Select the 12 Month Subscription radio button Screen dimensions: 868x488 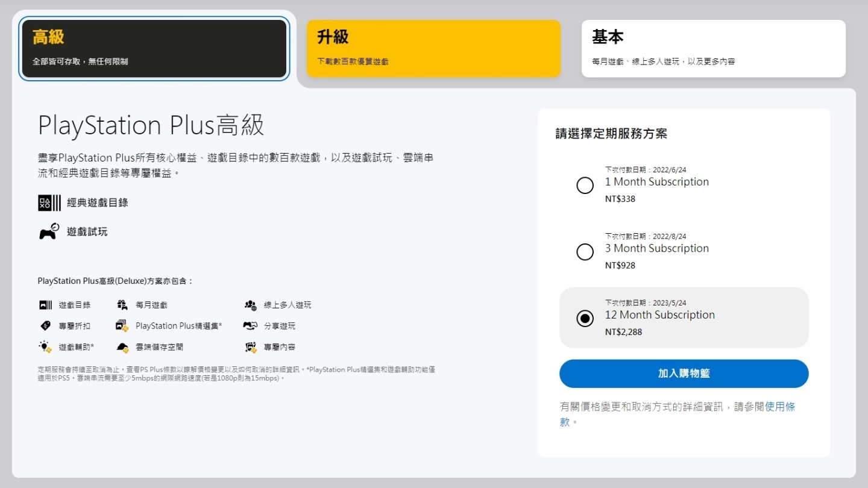pos(585,318)
